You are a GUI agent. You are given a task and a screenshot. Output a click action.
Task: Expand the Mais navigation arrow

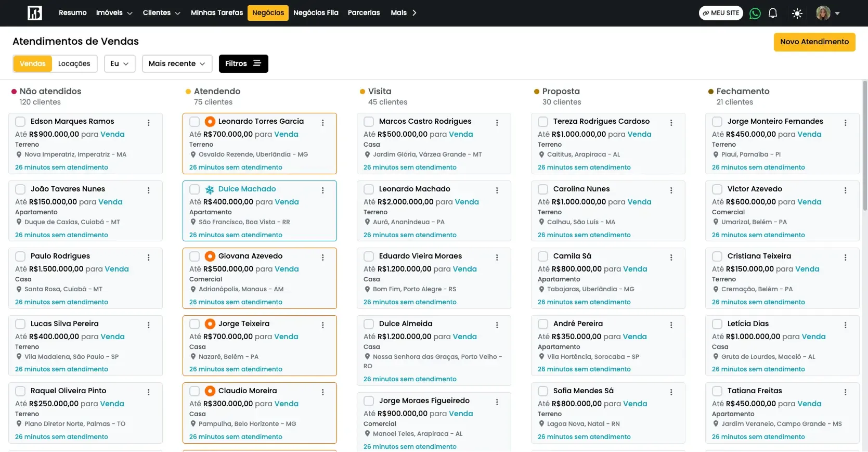coord(414,13)
